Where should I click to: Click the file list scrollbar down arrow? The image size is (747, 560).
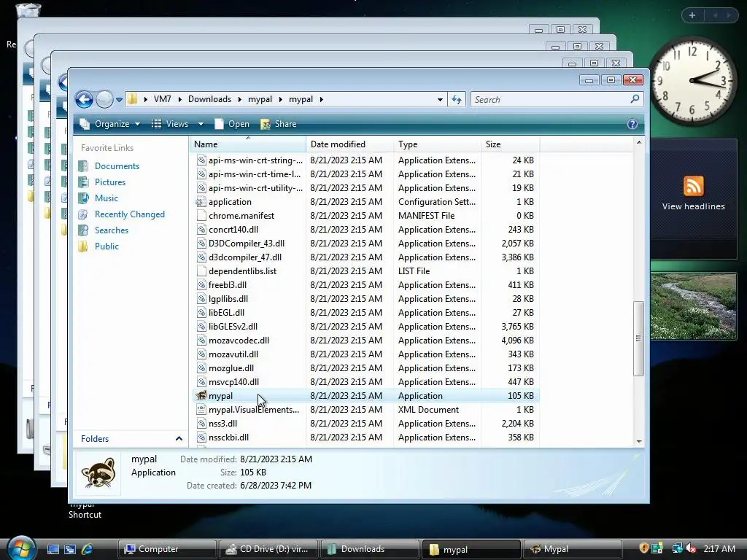click(639, 441)
